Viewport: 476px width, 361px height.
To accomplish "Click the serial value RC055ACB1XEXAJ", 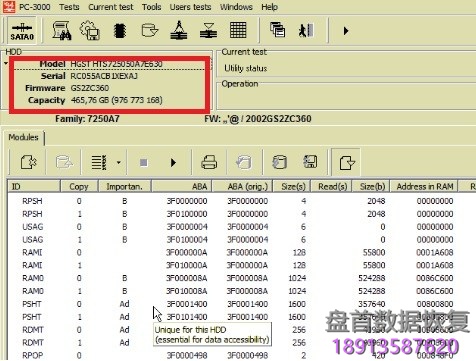I will click(104, 76).
